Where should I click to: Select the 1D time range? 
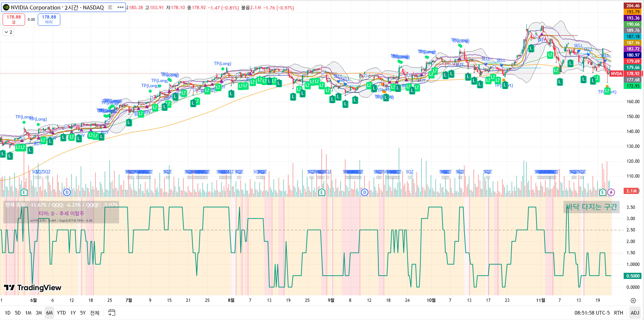pos(8,313)
